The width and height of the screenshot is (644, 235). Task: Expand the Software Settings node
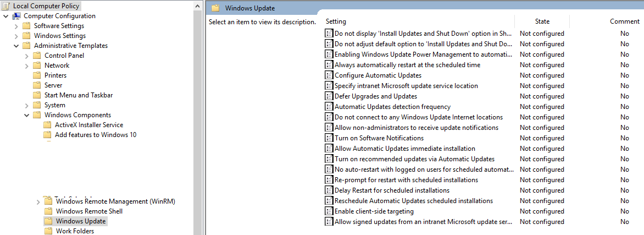[x=16, y=26]
